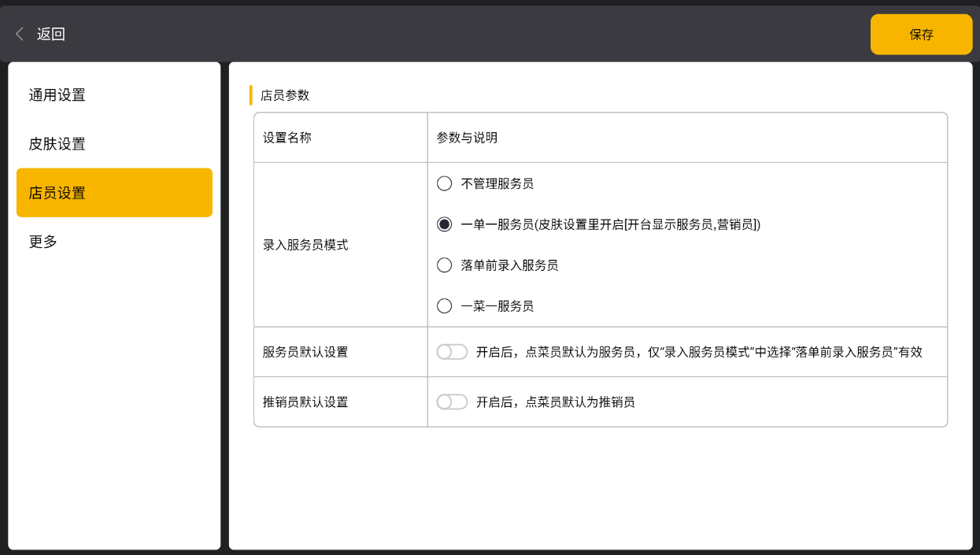Viewport: 980px width, 555px height.
Task: Click the 设置名称 column header
Action: (287, 138)
